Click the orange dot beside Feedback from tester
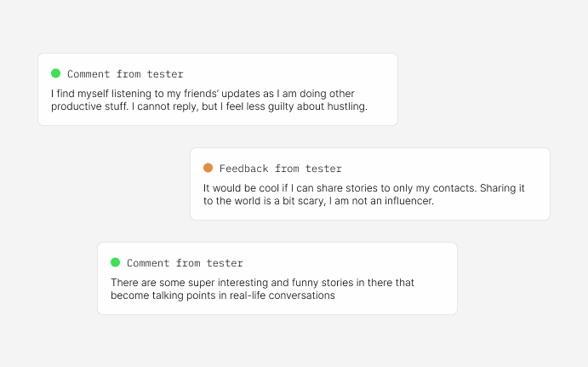Viewport: 588px width, 367px height. 208,168
